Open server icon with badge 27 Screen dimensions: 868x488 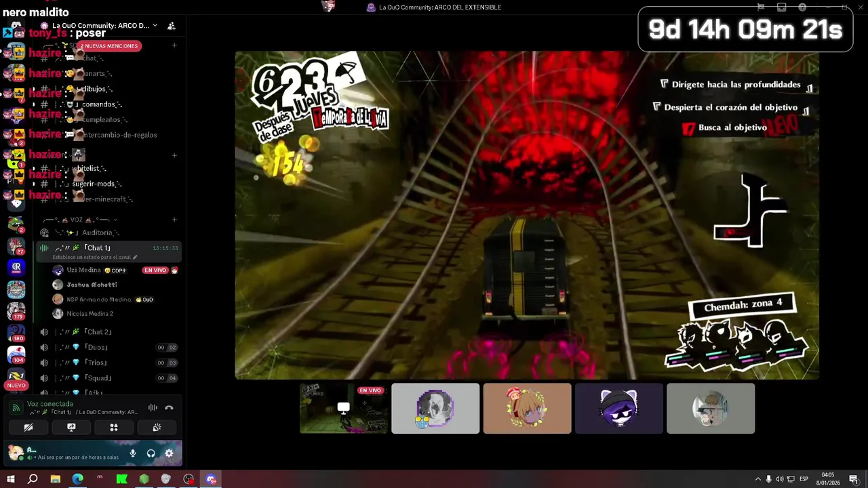click(16, 246)
